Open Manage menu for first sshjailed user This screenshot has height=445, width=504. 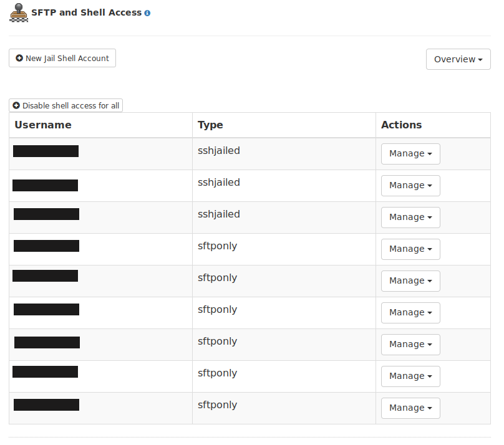coord(410,154)
